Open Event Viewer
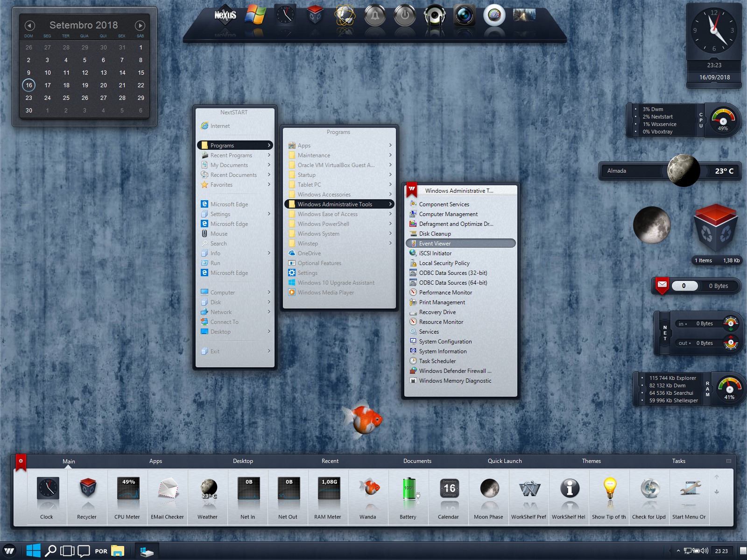The width and height of the screenshot is (747, 560). coord(461,244)
